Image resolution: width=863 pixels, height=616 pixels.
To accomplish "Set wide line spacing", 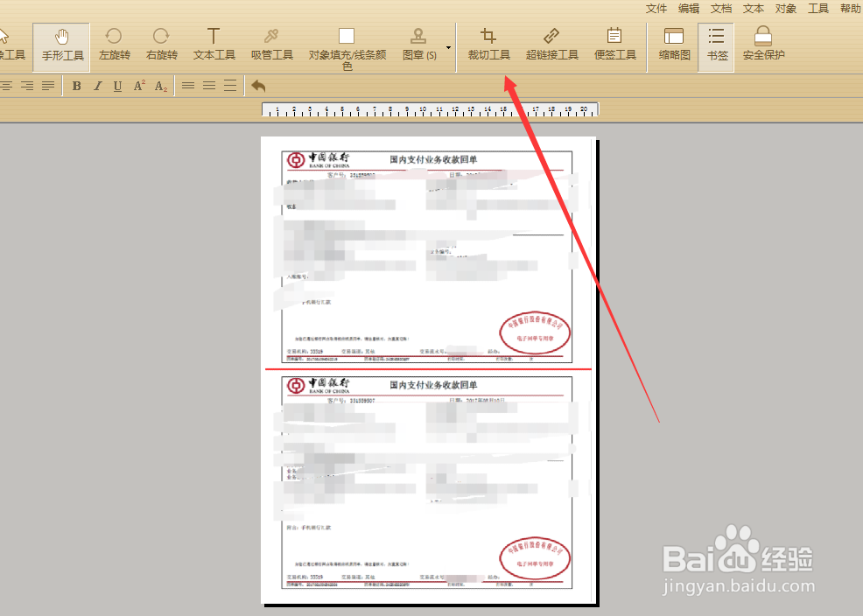I will click(230, 86).
